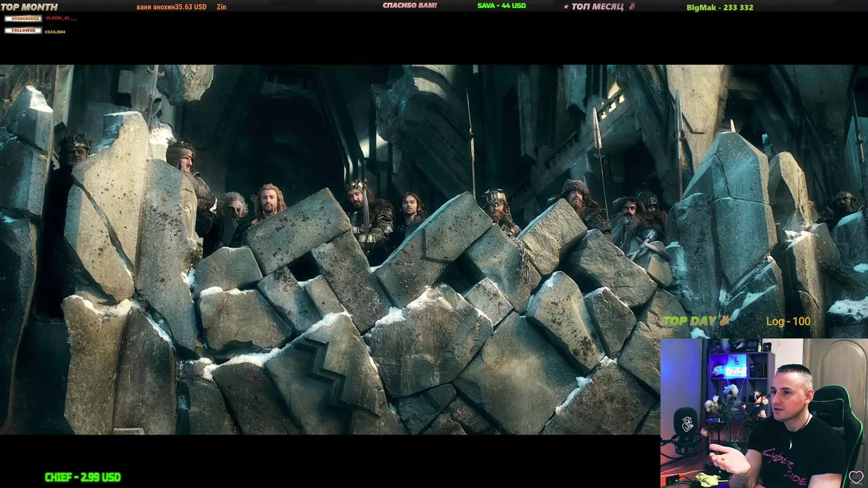Viewport: 868px width, 488px height.
Task: Click the 'BigMak - 233 332' top donor text
Action: [x=719, y=7]
